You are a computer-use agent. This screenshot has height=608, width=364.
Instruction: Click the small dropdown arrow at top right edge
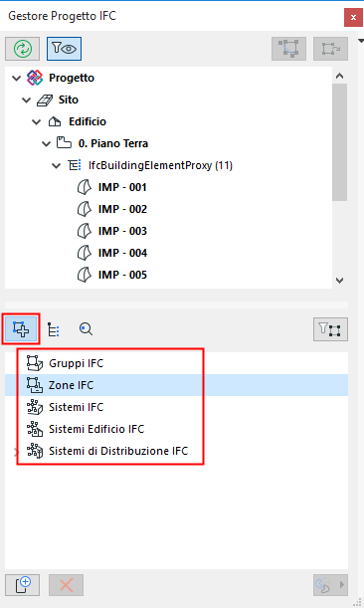pyautogui.click(x=361, y=41)
